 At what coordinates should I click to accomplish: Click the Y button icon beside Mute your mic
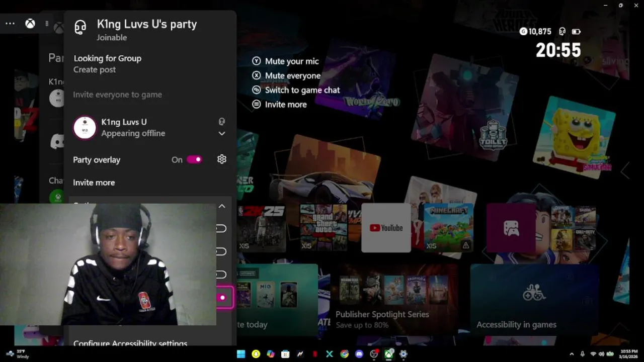257,61
